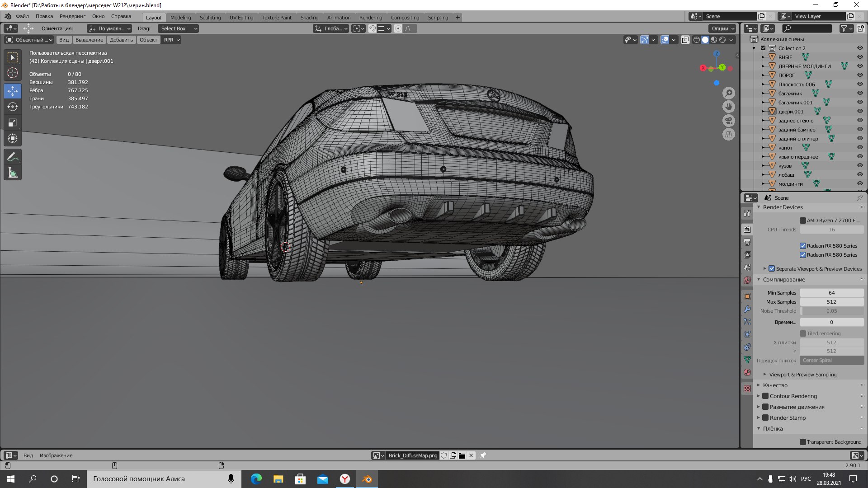Expand the Качество panel
The image size is (868, 488).
759,385
